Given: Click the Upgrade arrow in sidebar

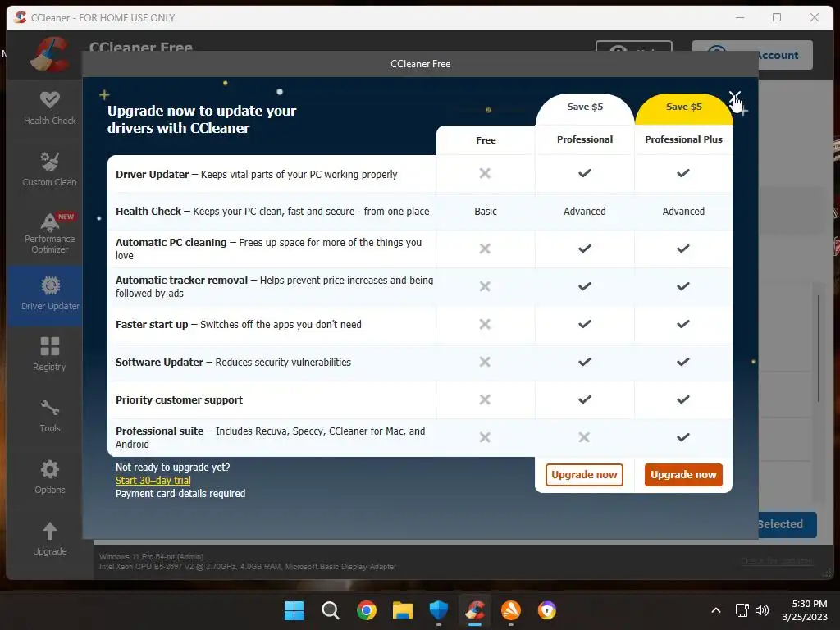Looking at the screenshot, I should pyautogui.click(x=50, y=539).
